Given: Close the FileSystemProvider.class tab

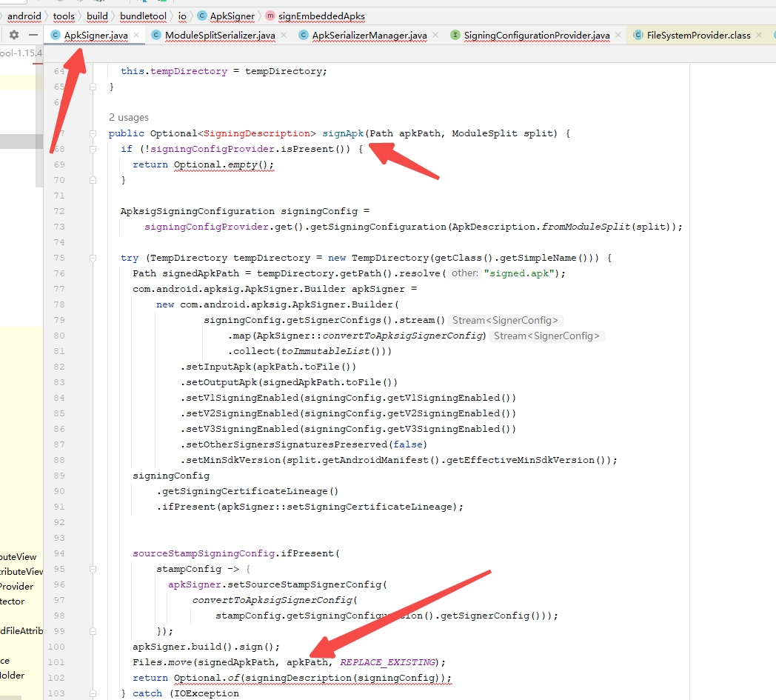Looking at the screenshot, I should [x=759, y=35].
